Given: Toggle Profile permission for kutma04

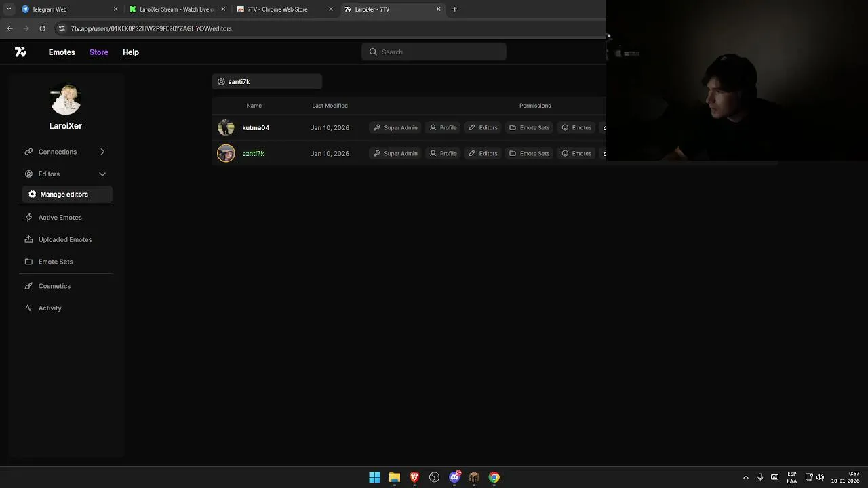Looking at the screenshot, I should click(x=443, y=127).
